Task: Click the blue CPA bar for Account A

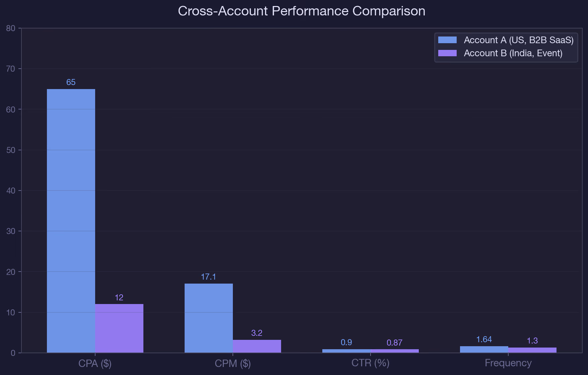Action: coord(71,221)
